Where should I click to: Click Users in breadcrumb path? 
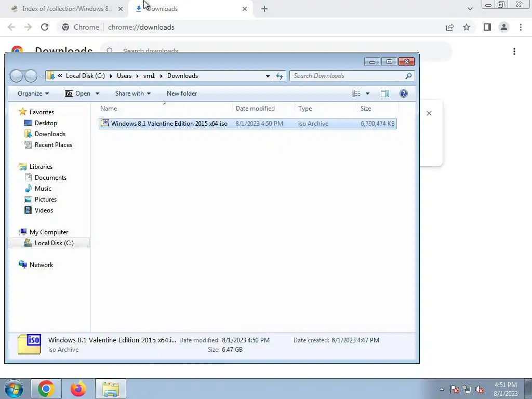[x=124, y=76]
